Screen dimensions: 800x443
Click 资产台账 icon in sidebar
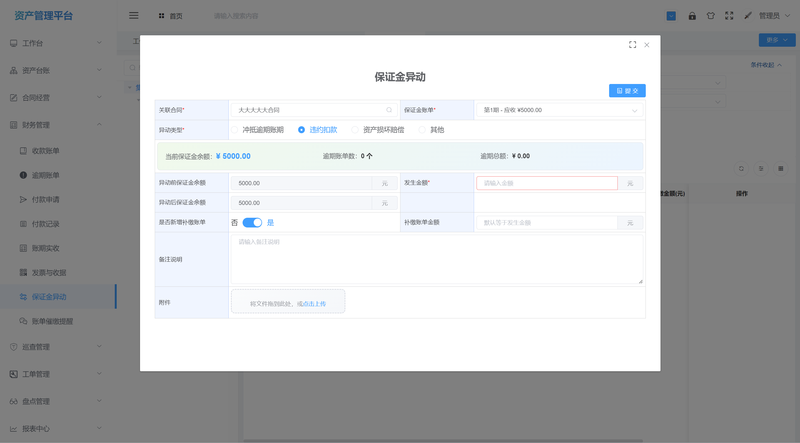[14, 70]
